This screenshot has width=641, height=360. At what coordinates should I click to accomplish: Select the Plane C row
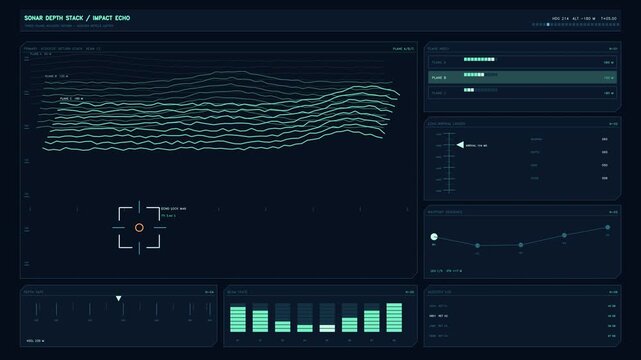coord(522,93)
